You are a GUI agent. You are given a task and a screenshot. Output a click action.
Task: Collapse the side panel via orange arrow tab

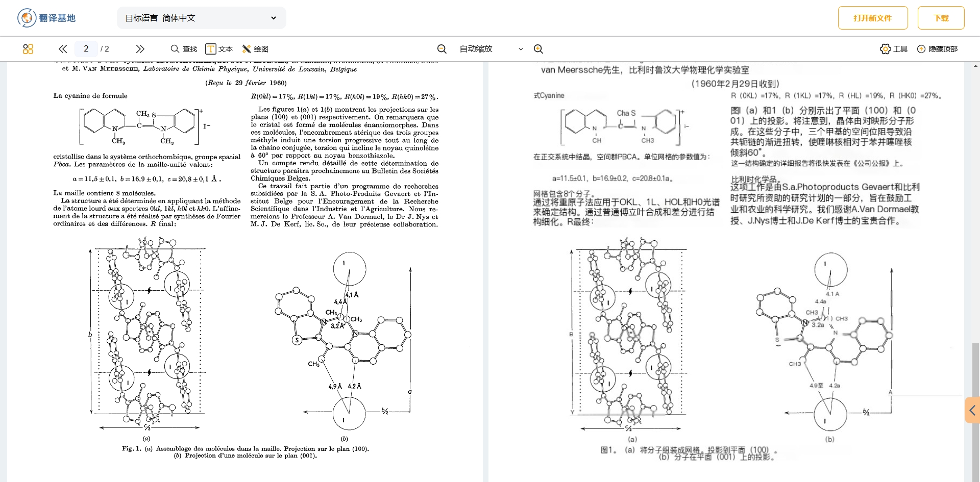coord(972,410)
